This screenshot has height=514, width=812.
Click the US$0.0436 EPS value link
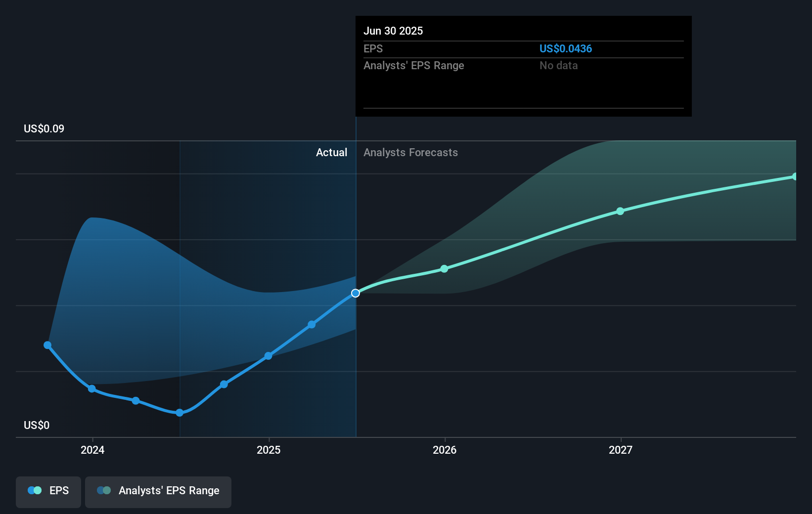[x=566, y=48]
